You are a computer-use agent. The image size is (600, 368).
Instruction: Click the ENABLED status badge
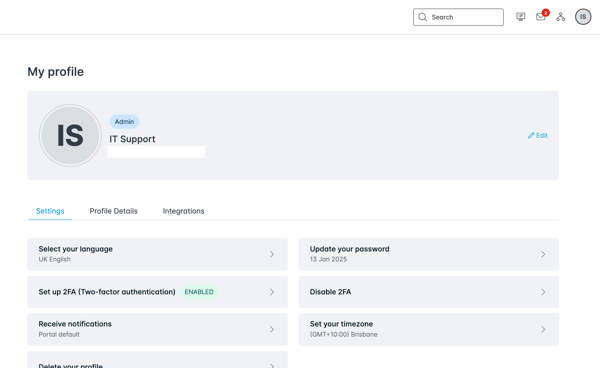click(x=199, y=292)
